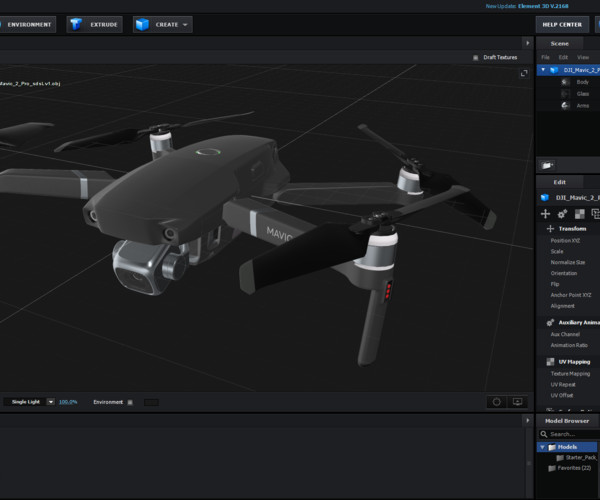Click the Extrude button
Image resolution: width=600 pixels, height=500 pixels.
click(95, 24)
